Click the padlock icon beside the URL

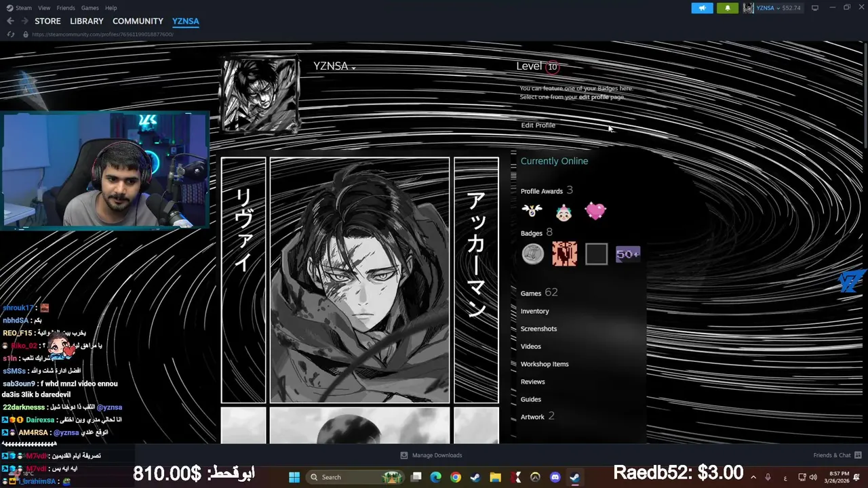[26, 34]
